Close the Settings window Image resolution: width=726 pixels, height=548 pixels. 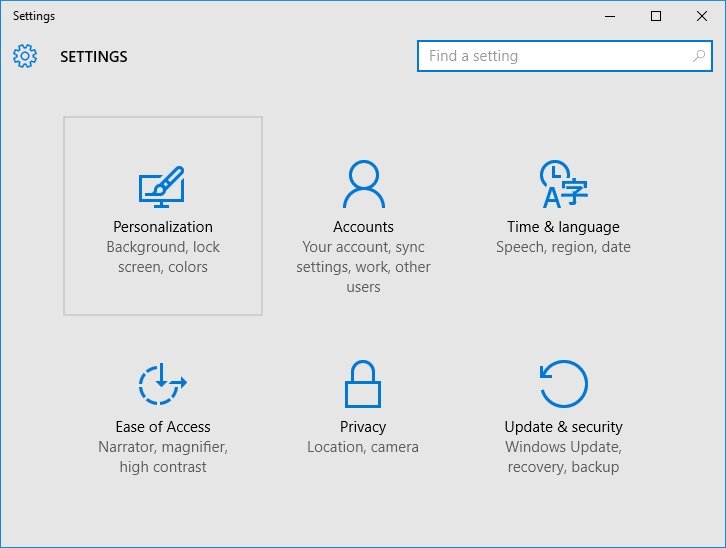(701, 16)
